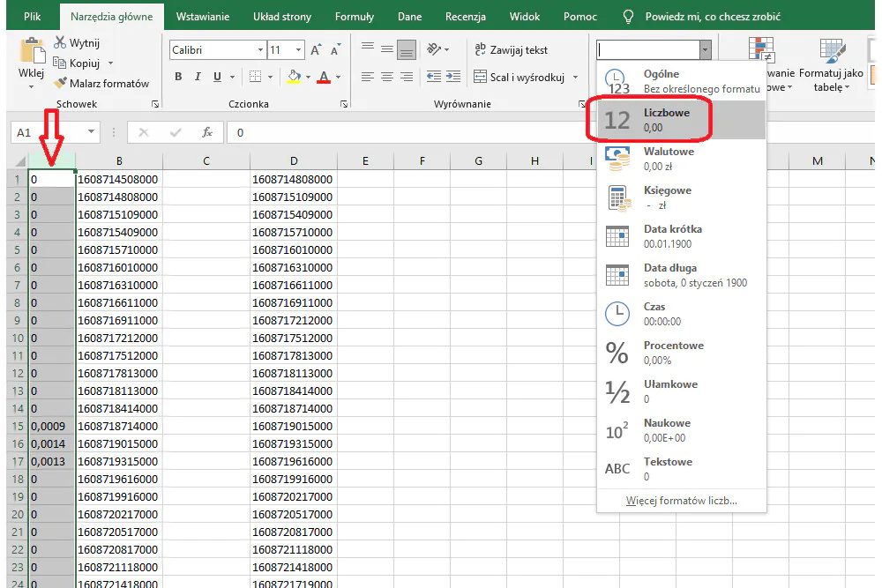Choose the Procentowe percent format
The height and width of the screenshot is (588, 882).
click(681, 353)
